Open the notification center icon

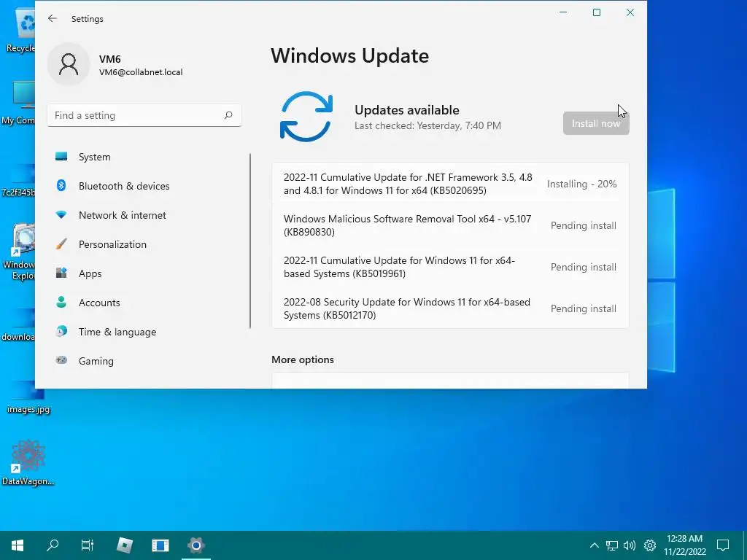coord(723,545)
